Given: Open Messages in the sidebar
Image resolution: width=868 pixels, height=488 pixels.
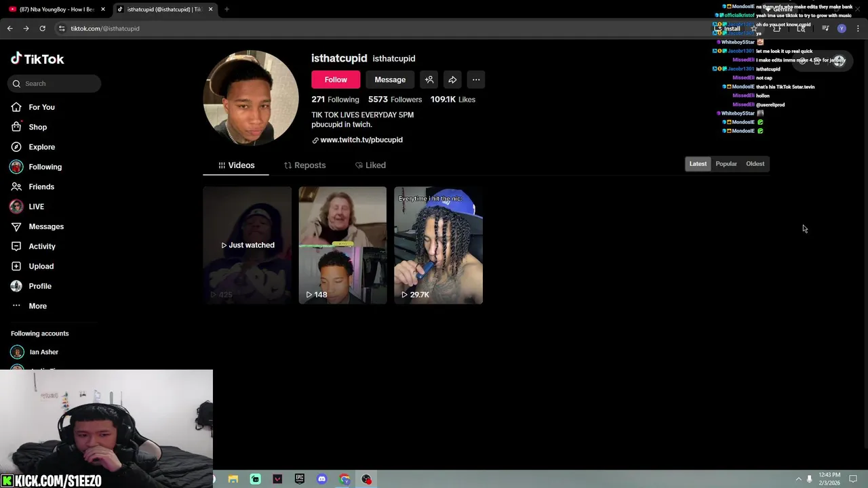Looking at the screenshot, I should point(46,226).
